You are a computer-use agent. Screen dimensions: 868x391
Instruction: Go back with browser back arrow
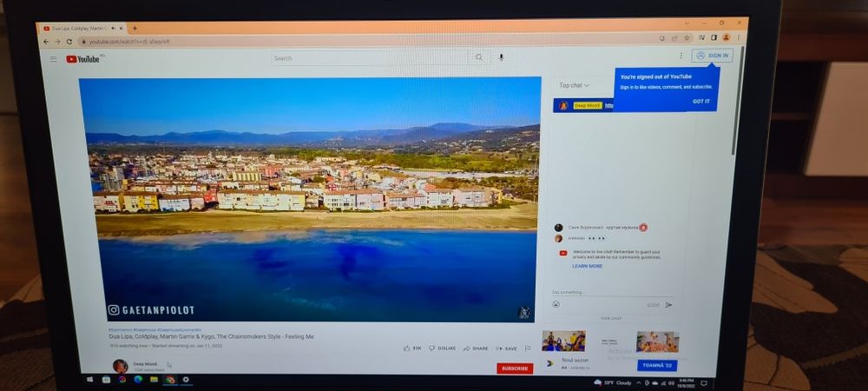[x=46, y=42]
